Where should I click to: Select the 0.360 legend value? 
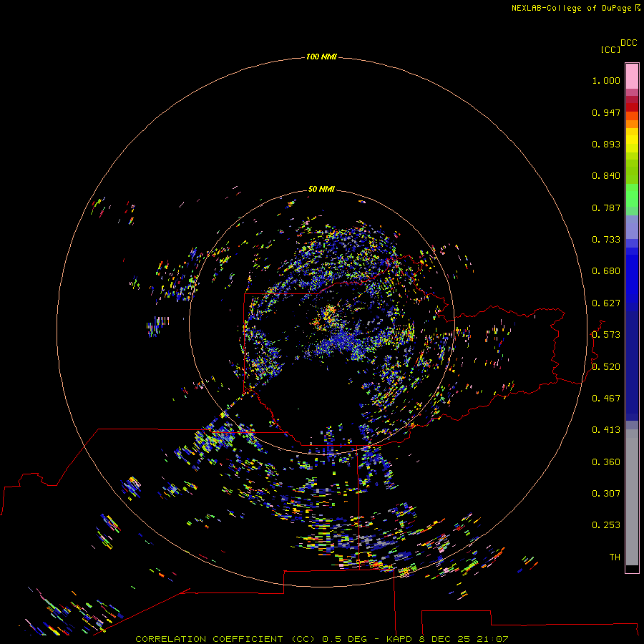point(606,462)
